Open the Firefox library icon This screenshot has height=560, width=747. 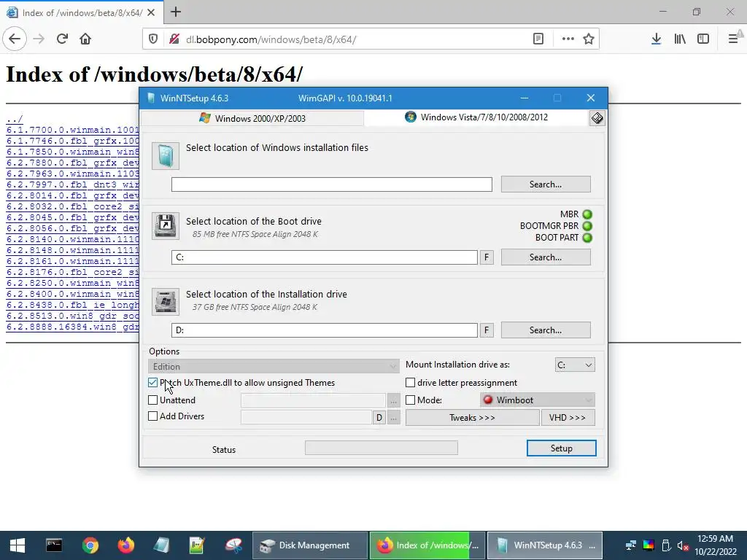(x=680, y=39)
